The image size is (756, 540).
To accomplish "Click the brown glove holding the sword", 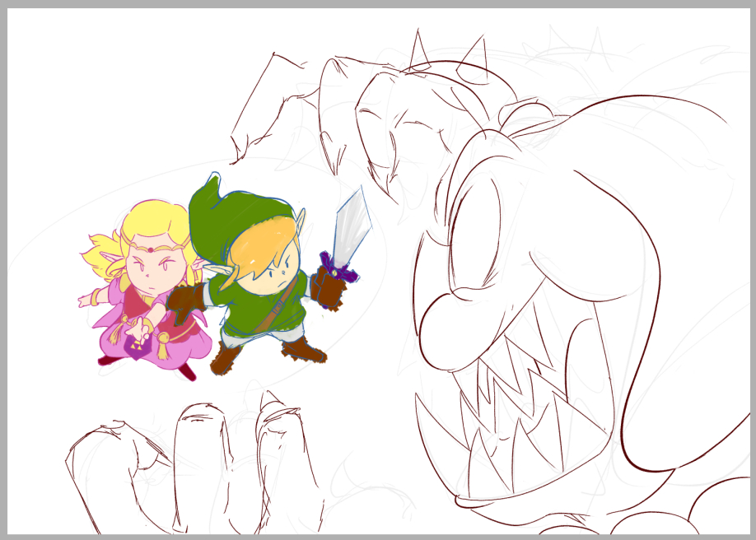I will tap(328, 288).
